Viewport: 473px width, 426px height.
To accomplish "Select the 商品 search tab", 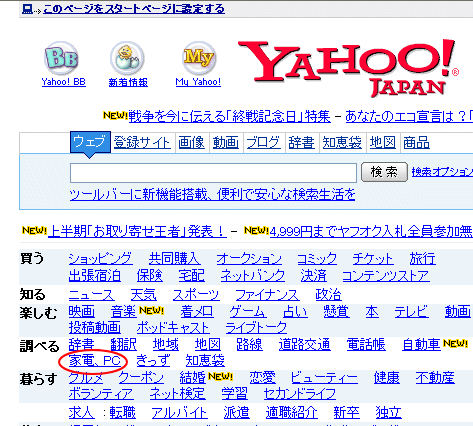I will [x=416, y=143].
